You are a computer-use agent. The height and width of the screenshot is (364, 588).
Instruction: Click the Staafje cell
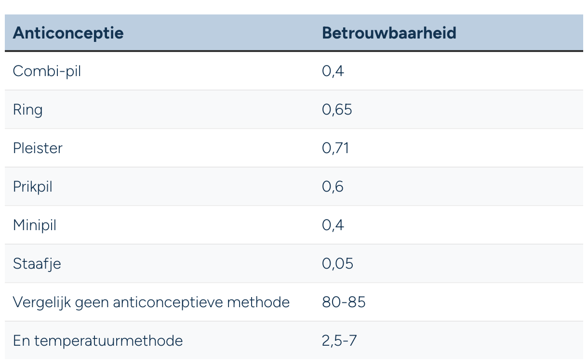(x=37, y=264)
